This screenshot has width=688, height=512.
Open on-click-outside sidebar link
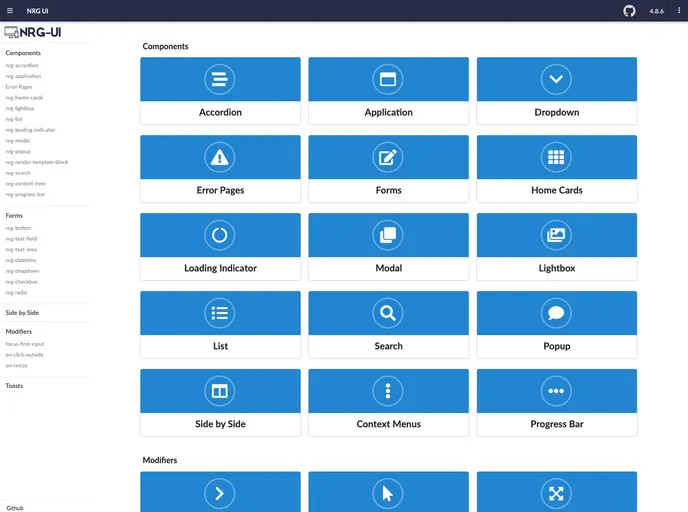coord(24,355)
